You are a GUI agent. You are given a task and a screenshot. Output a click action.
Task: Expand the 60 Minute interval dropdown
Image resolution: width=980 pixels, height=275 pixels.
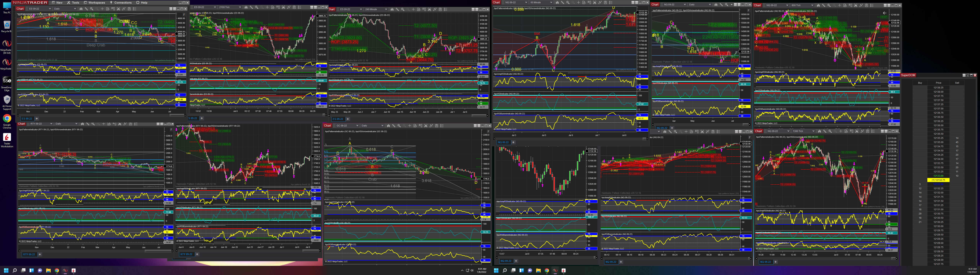[x=551, y=2]
